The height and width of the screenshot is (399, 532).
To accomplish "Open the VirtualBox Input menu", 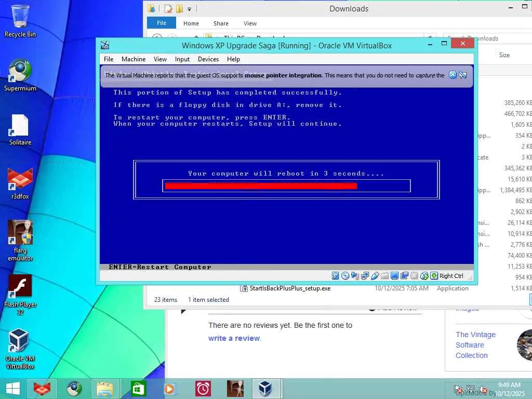I will [182, 59].
